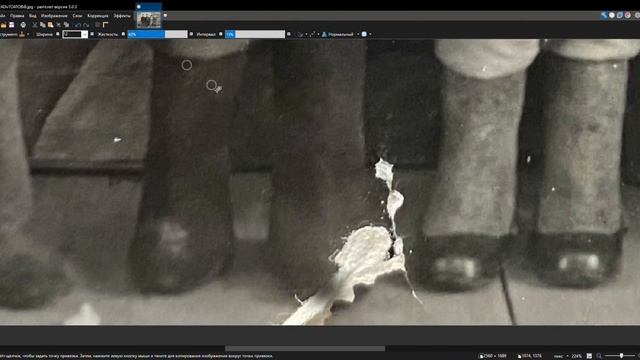Screen dimensions: 640x360
Task: Adjust the Жесткость hardness slider
Action: coord(157,34)
